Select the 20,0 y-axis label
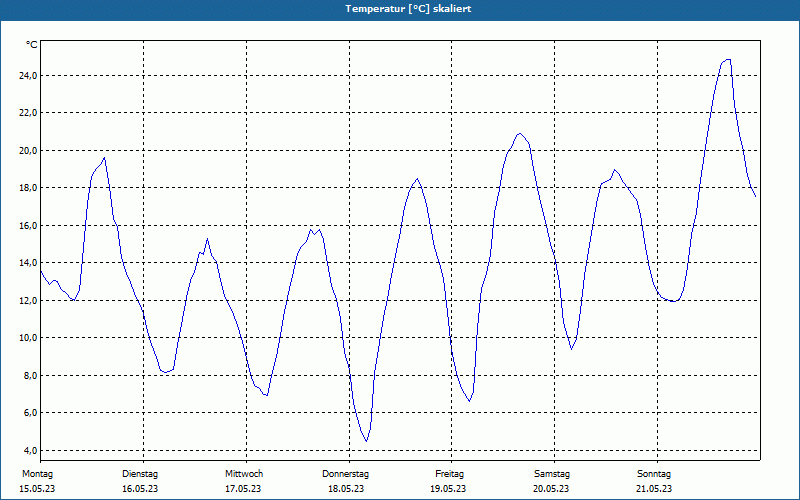800x500 pixels. [x=27, y=151]
